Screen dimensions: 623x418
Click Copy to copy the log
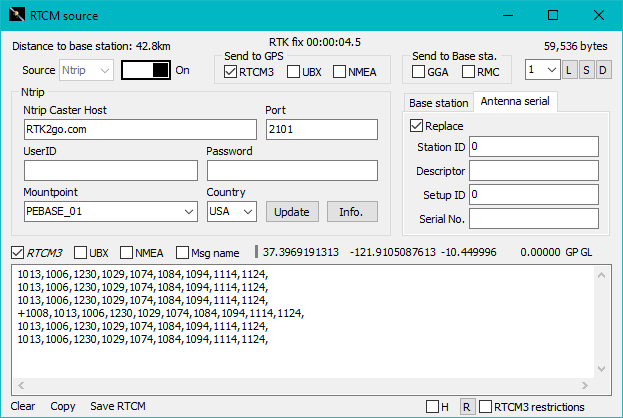(x=62, y=406)
